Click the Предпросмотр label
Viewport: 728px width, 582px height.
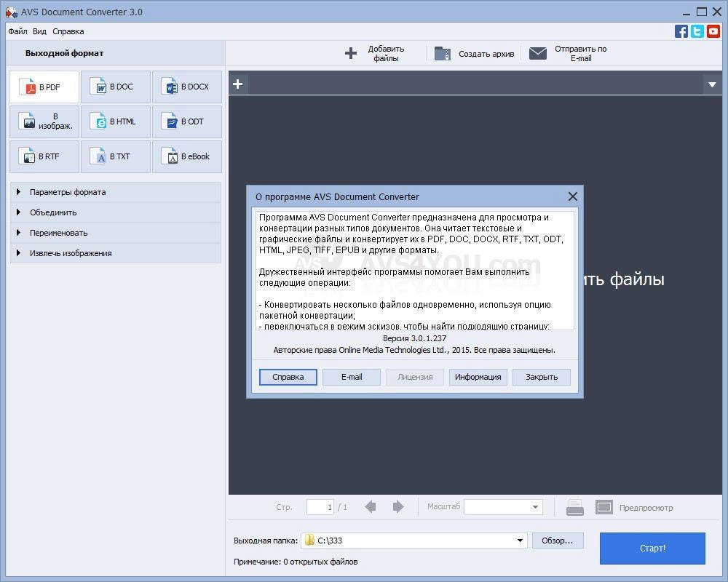tap(646, 508)
